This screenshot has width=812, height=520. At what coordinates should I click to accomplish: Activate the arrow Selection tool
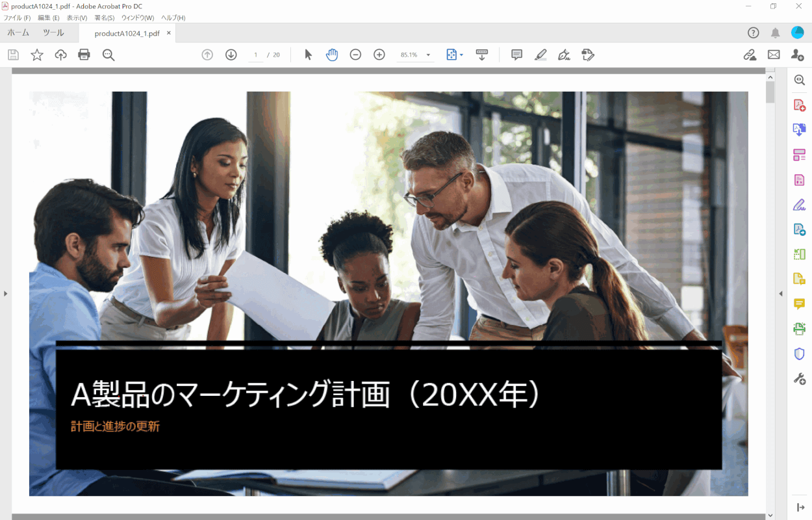tap(309, 55)
